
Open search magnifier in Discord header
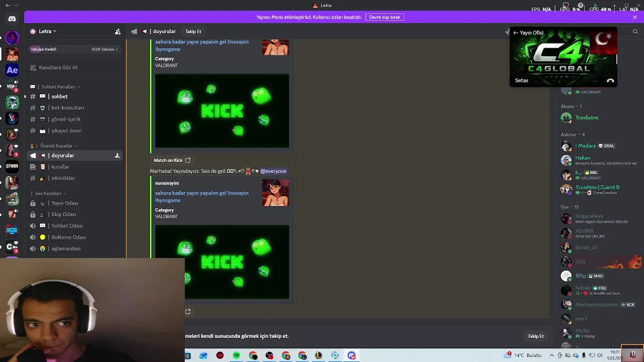[635, 31]
